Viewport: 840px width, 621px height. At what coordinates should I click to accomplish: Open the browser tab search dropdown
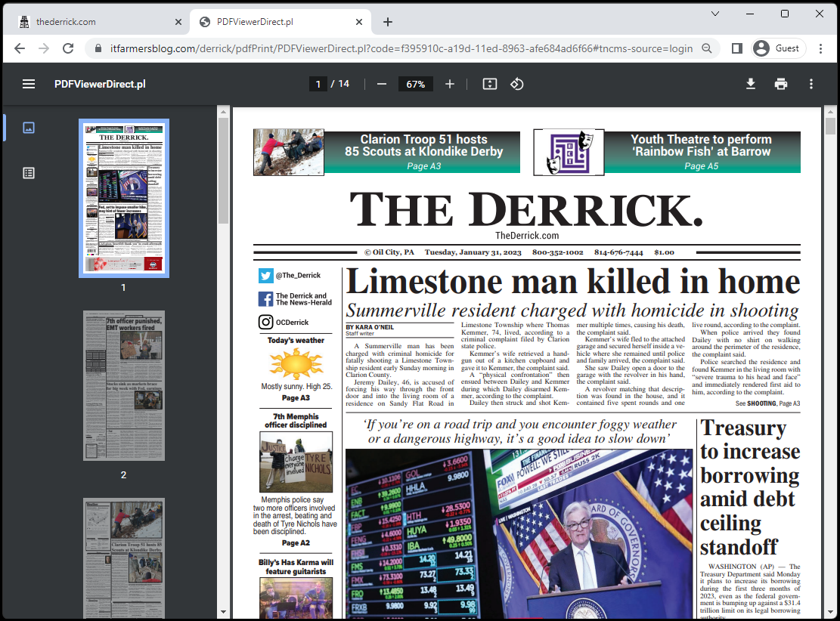point(715,14)
